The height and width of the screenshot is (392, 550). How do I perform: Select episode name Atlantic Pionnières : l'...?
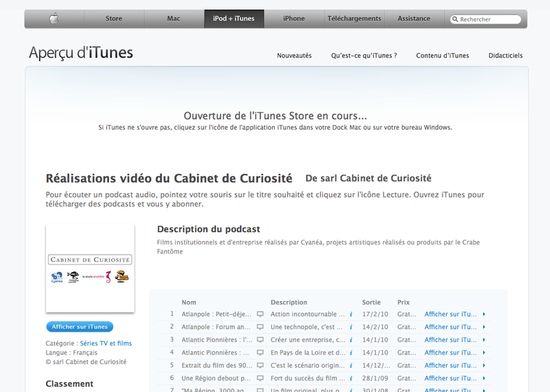pos(216,340)
